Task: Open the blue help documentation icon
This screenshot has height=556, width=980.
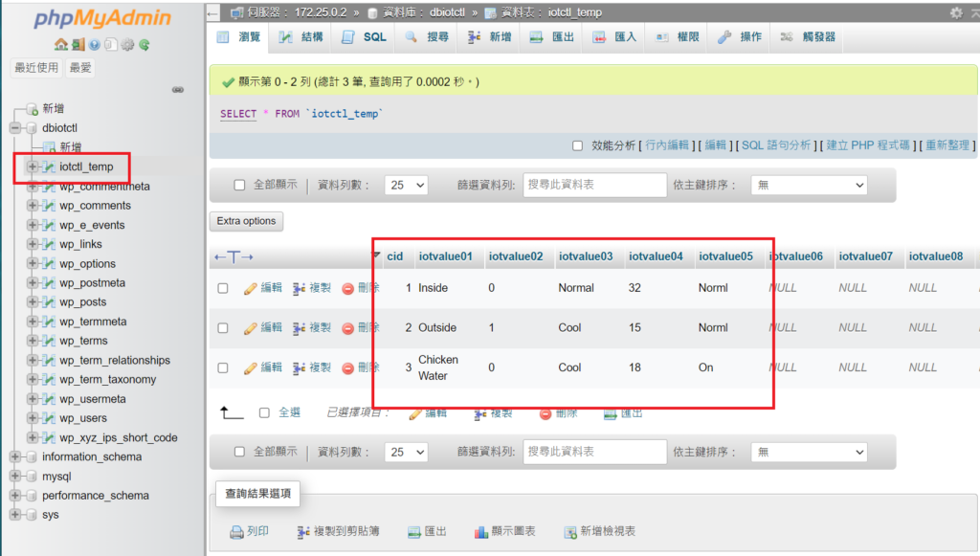Action: 95,44
